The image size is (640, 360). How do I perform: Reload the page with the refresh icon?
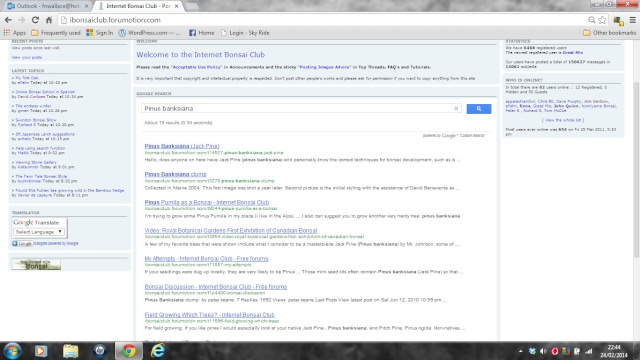tap(36, 20)
